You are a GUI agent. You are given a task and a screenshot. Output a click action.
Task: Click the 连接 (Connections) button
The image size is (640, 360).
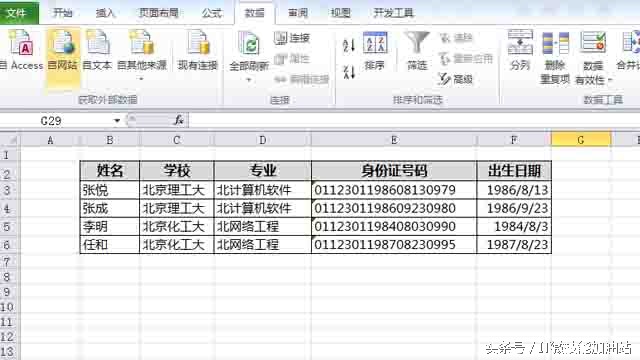point(292,38)
